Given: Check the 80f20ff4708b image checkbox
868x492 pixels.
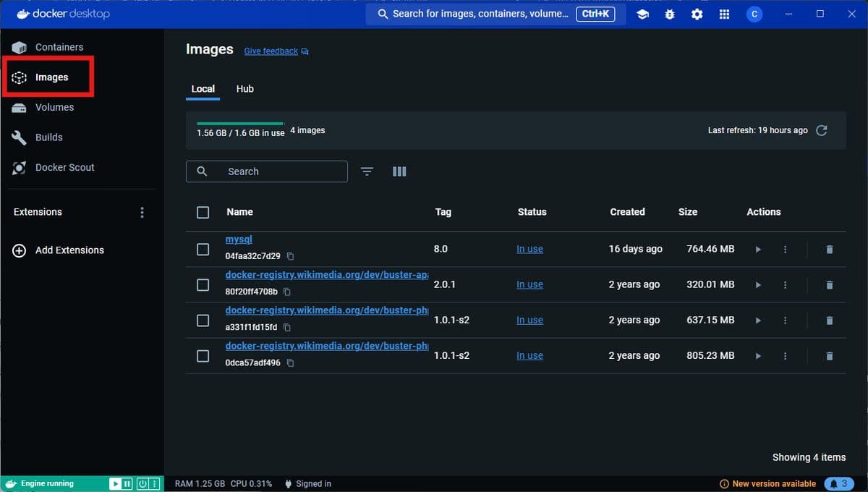Looking at the screenshot, I should pyautogui.click(x=203, y=284).
